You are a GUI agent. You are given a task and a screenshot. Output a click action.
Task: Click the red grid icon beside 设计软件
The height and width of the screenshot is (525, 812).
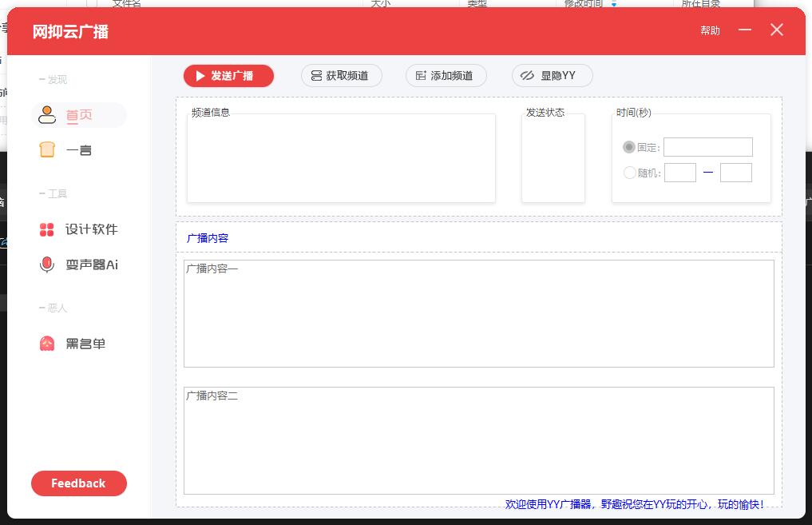tap(46, 229)
